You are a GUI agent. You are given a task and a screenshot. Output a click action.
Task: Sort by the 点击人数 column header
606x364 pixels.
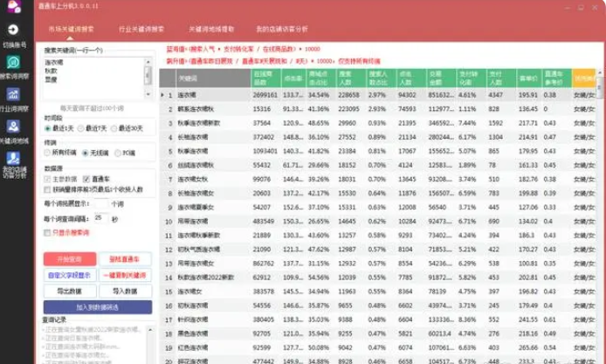click(x=410, y=78)
